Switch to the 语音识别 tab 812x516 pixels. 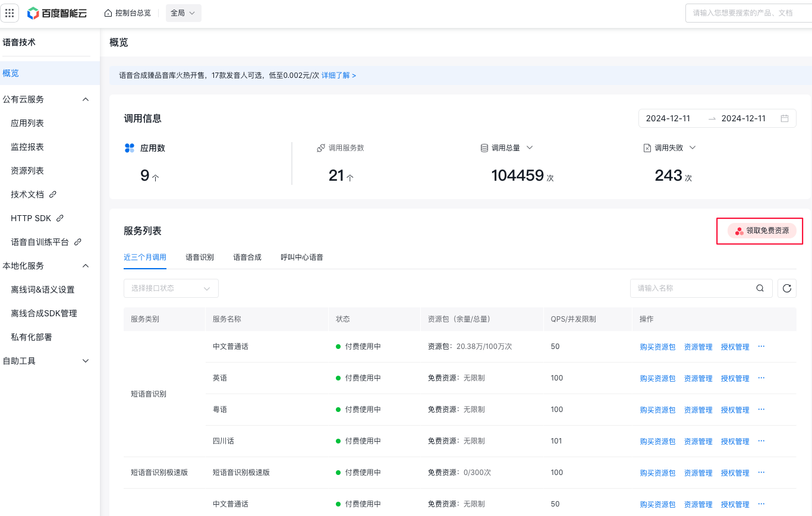tap(200, 257)
